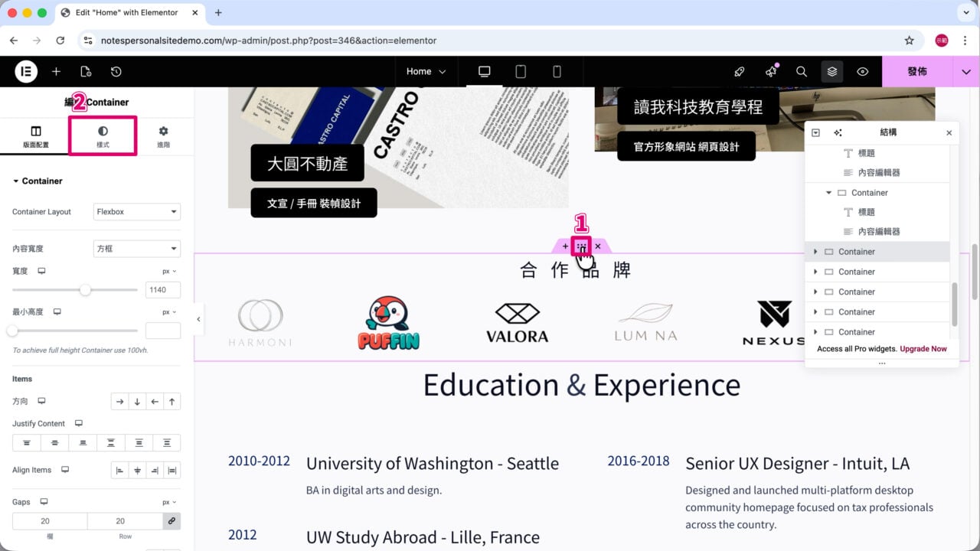Preview changes with the eye icon
This screenshot has width=980, height=551.
coord(863,71)
